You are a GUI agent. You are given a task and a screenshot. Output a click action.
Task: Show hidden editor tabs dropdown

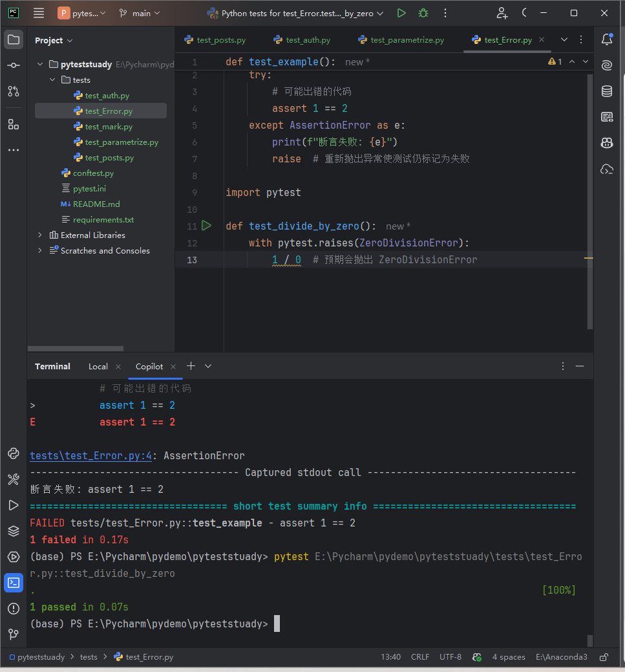point(564,39)
